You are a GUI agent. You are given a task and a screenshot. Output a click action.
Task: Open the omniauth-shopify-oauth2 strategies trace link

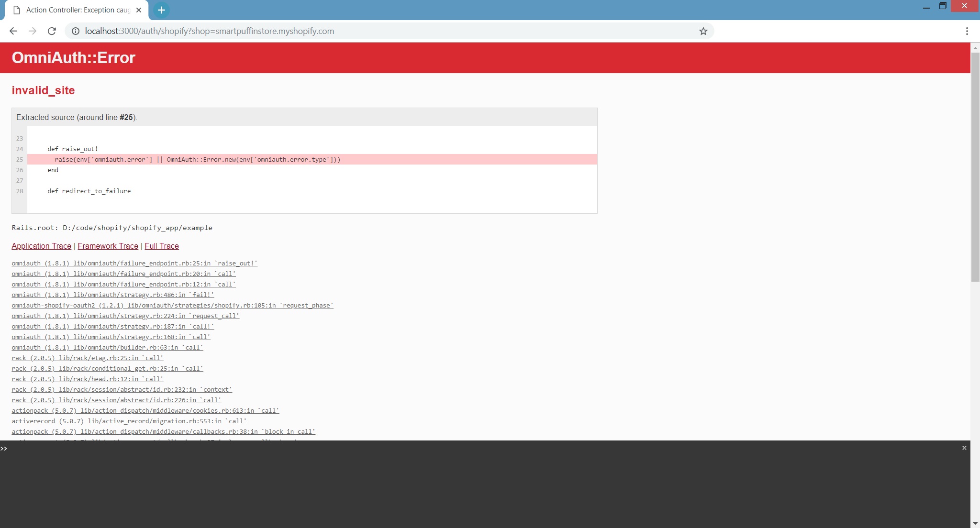pos(172,305)
